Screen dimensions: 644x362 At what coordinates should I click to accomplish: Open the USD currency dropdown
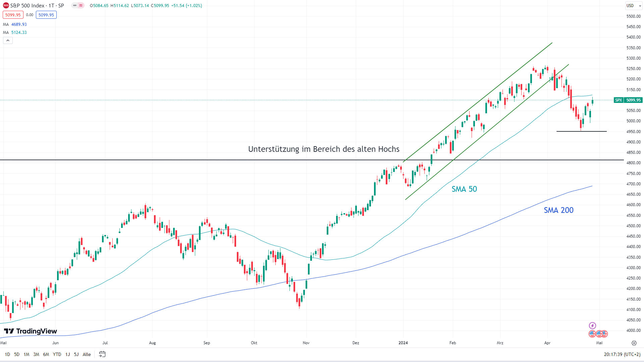tap(634, 5)
